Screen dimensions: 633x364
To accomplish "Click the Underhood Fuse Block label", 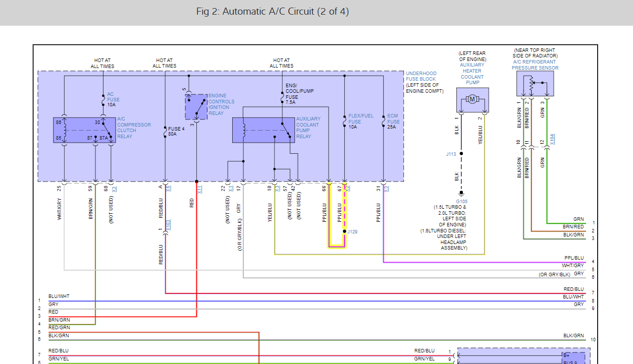I will [420, 77].
